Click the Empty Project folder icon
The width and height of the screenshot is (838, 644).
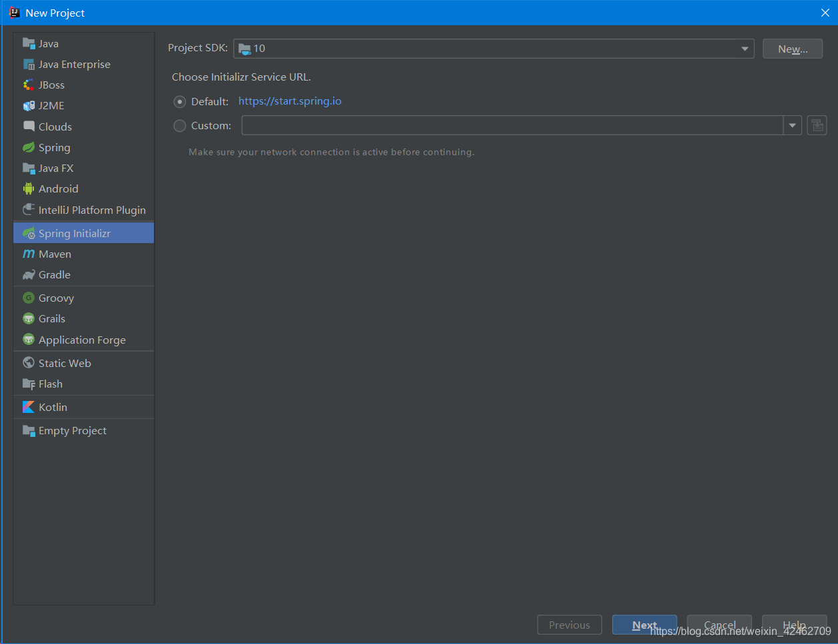coord(29,430)
